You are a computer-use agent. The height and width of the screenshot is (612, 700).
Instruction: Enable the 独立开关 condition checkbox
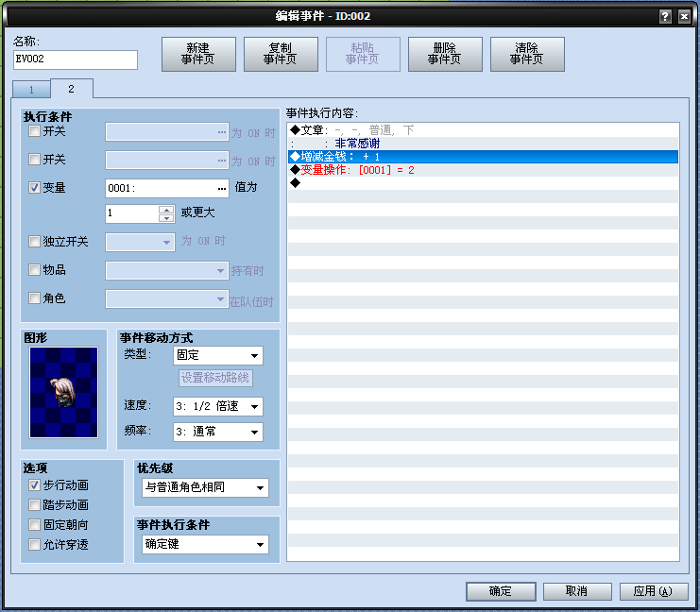pos(34,242)
